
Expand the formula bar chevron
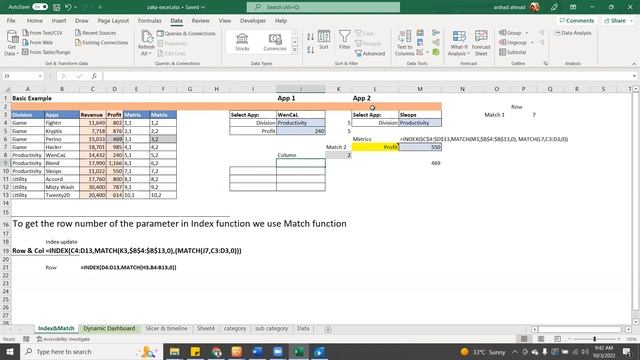634,76
